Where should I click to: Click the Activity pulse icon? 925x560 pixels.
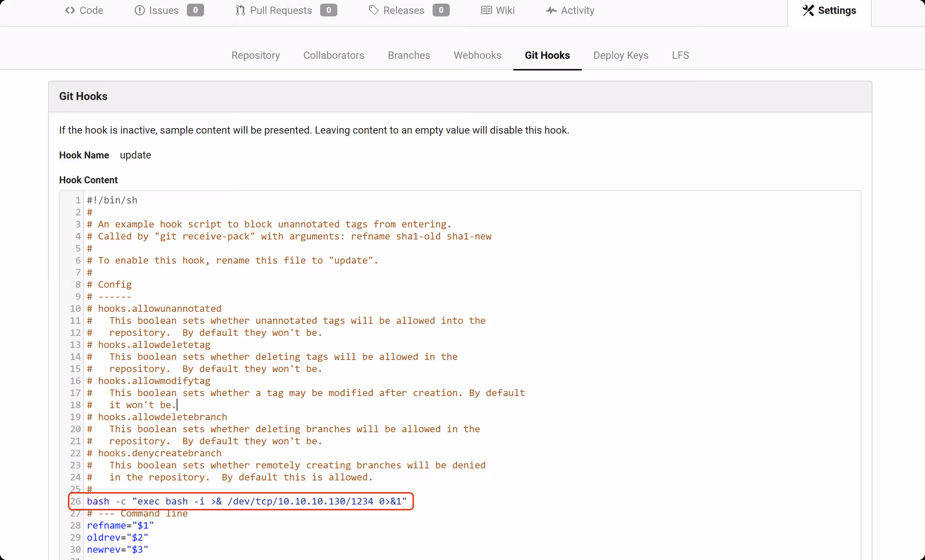pos(551,10)
